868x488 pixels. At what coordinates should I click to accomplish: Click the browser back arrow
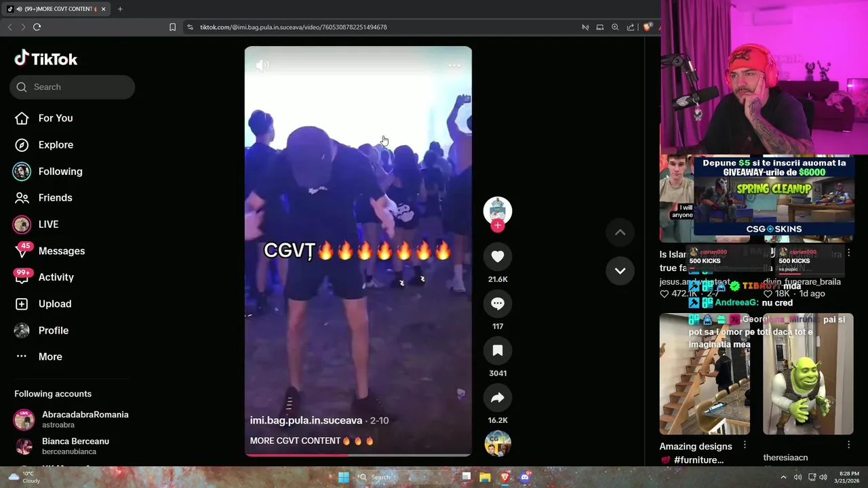pos(9,27)
